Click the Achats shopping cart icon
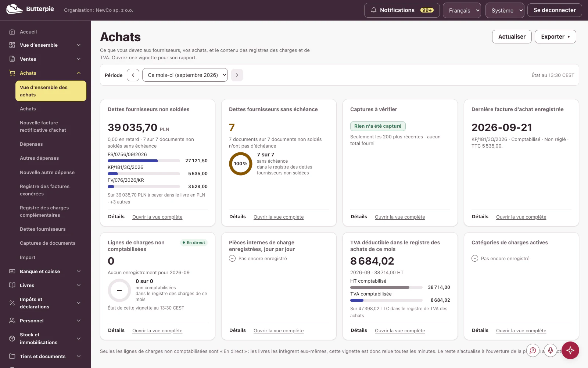 pos(12,73)
